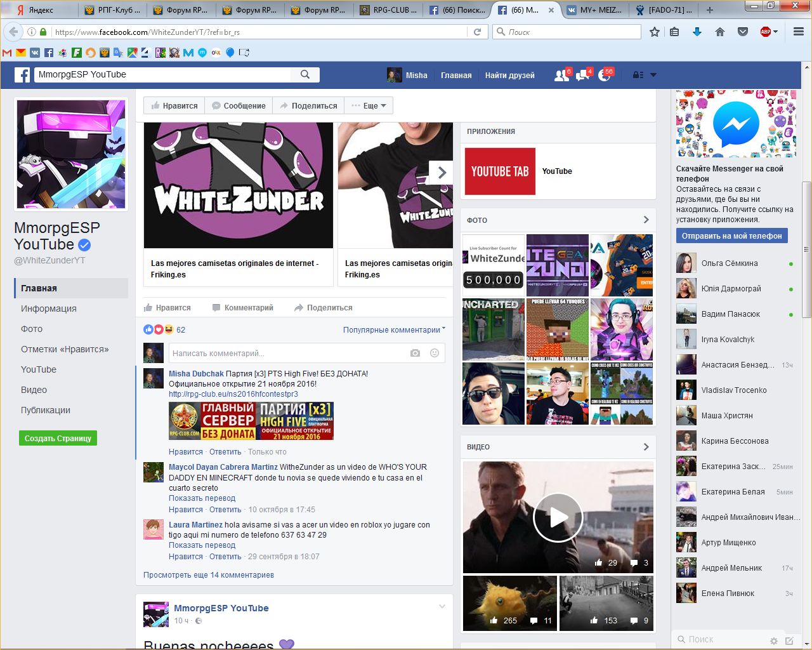Click Сообщение button on page header
The width and height of the screenshot is (812, 650).
click(239, 105)
